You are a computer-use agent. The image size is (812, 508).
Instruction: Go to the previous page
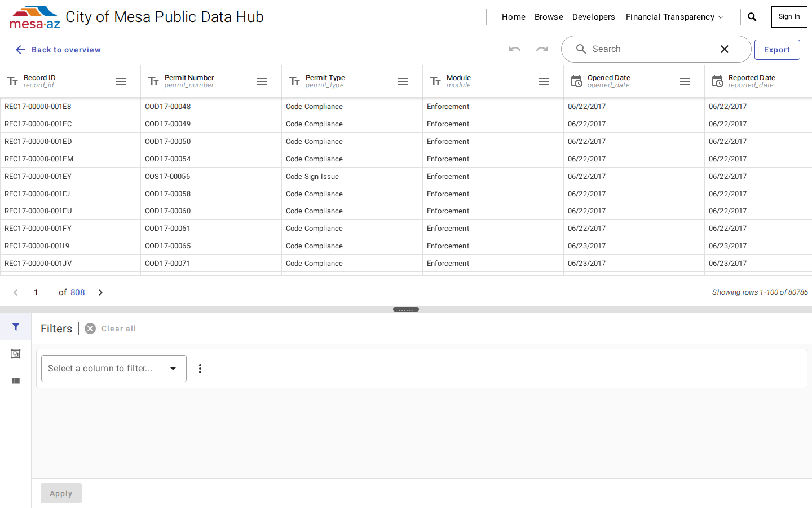click(x=16, y=292)
